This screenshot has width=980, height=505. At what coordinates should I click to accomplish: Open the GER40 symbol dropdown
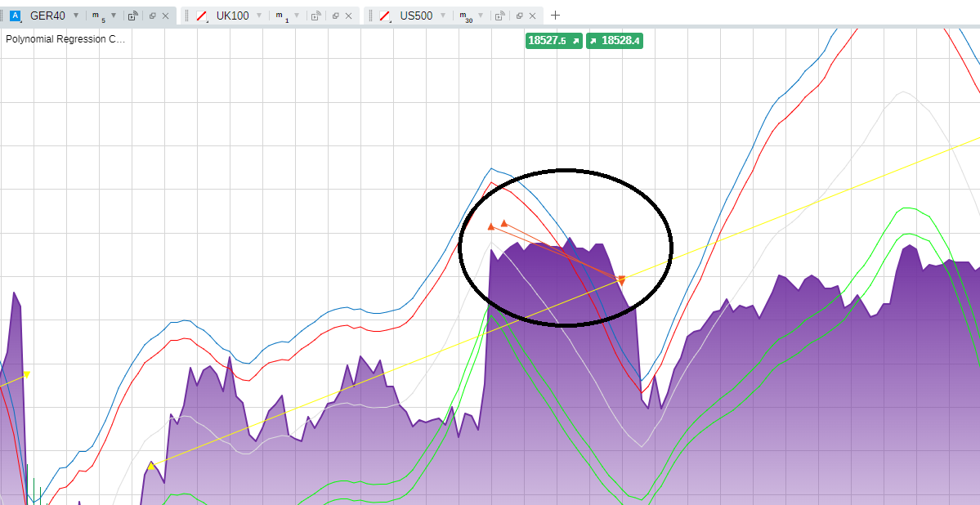(x=76, y=16)
